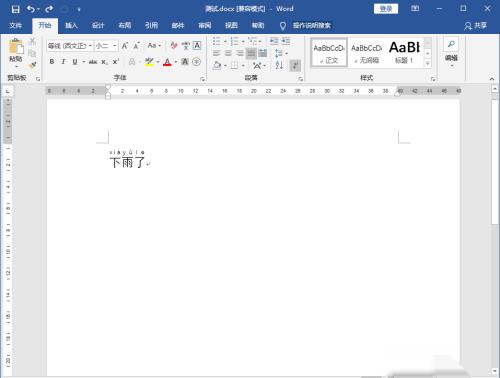
Task: Align text to the left
Action: [x=217, y=53]
